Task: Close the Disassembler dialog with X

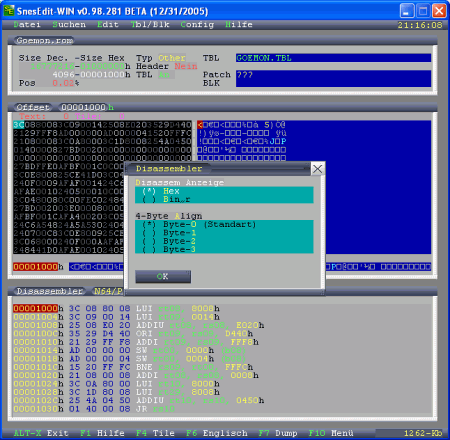Action: pyautogui.click(x=317, y=169)
